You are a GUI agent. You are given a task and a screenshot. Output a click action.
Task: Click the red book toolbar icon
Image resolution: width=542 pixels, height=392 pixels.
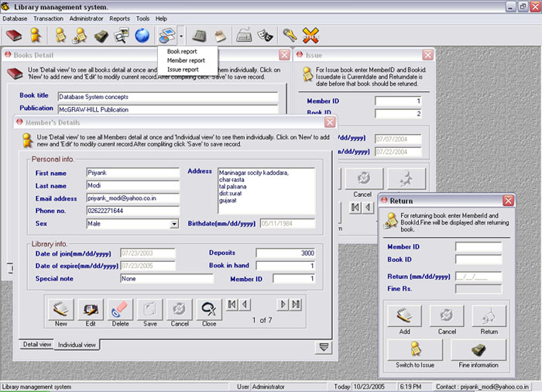click(x=14, y=35)
